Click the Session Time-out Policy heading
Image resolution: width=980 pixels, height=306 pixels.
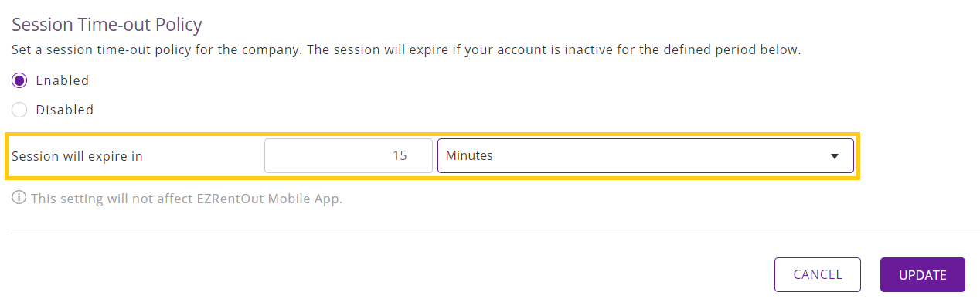tap(107, 24)
